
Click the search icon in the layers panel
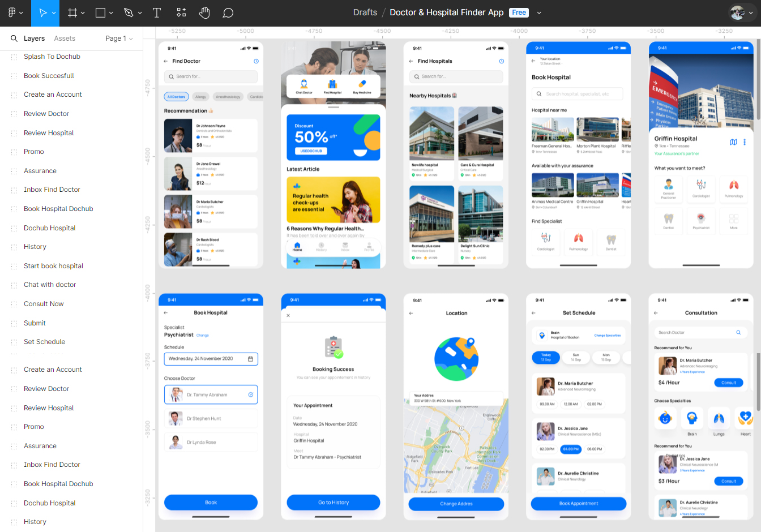pyautogui.click(x=14, y=38)
